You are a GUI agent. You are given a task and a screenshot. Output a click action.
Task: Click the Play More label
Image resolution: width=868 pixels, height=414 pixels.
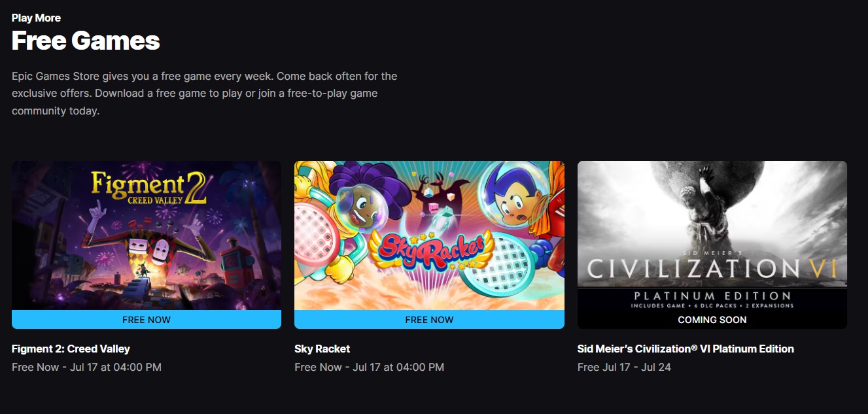coord(36,18)
